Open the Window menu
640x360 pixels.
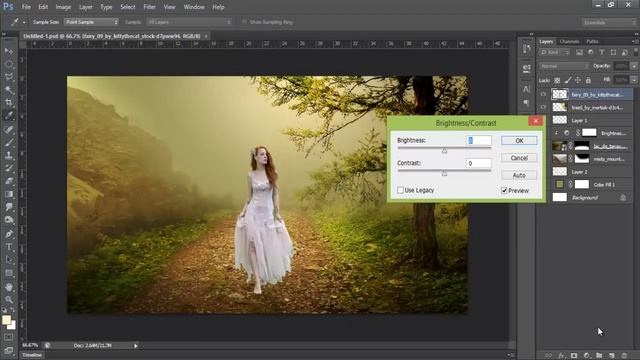[194, 7]
